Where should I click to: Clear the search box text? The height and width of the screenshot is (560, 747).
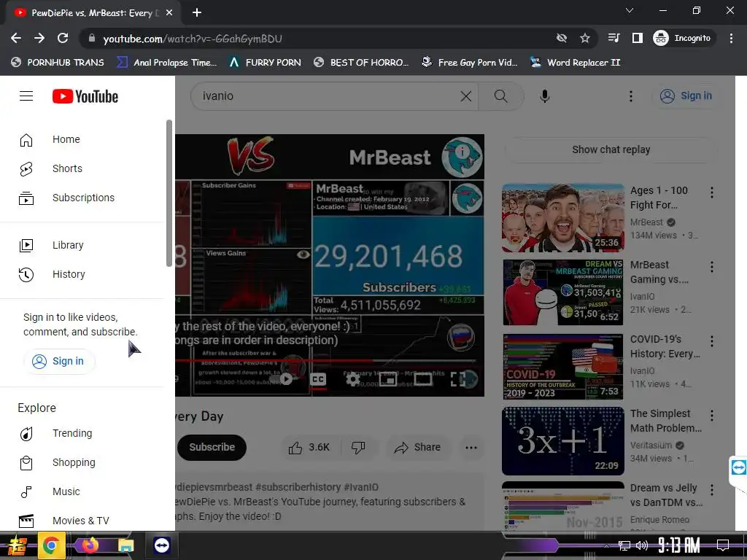point(466,96)
